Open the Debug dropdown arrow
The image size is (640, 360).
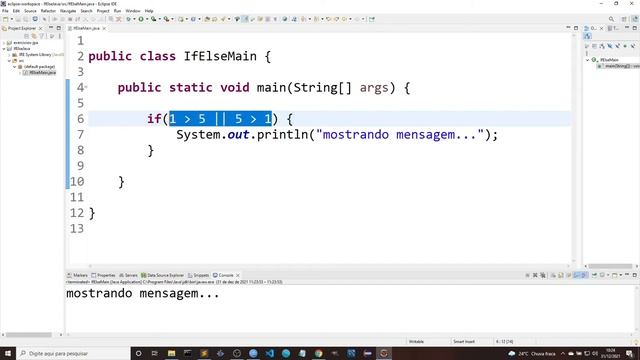pos(134,19)
